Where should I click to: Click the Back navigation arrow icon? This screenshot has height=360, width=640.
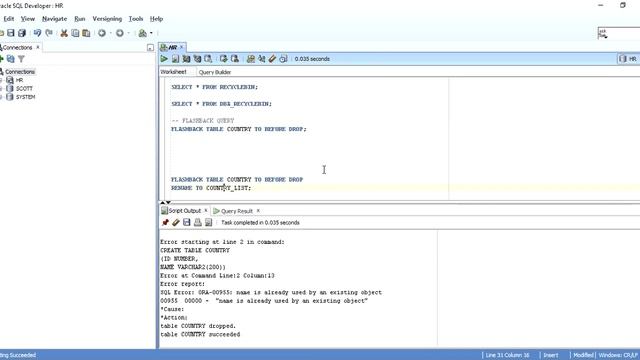pyautogui.click(x=102, y=33)
